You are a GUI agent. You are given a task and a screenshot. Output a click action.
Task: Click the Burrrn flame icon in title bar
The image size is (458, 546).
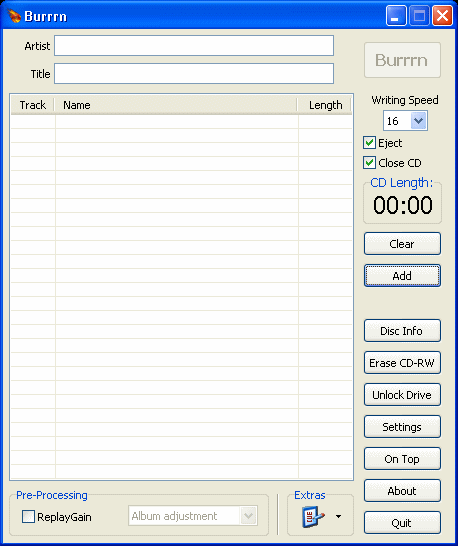coord(14,16)
